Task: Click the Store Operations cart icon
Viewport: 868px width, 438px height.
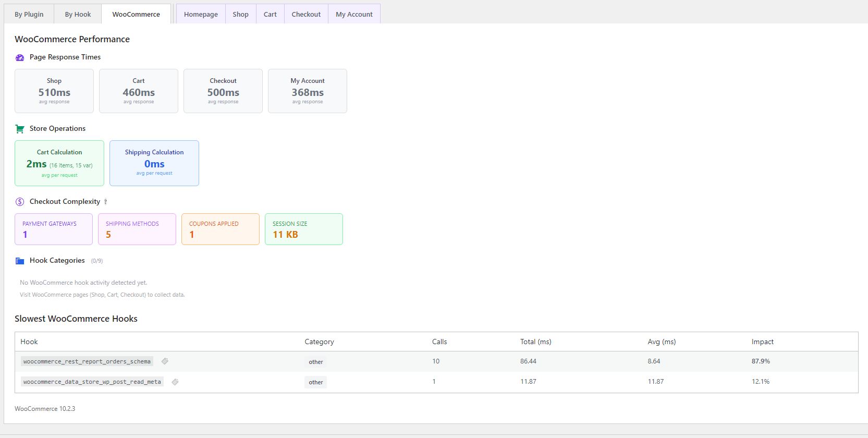Action: coord(20,129)
